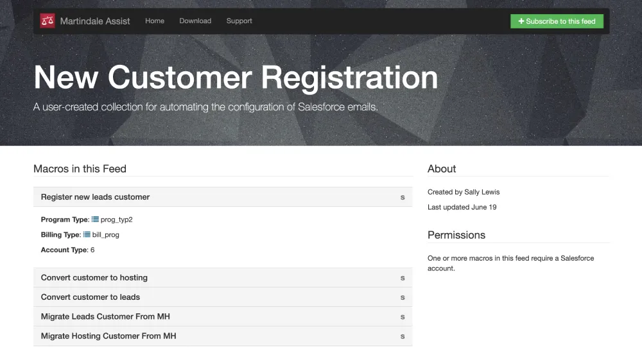
Task: Click the S badge on Convert customer to leads
Action: [403, 297]
